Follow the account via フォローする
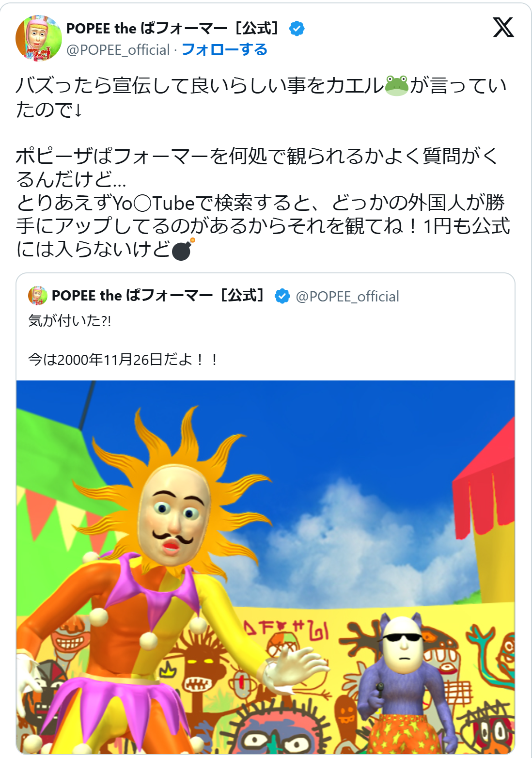 pyautogui.click(x=224, y=49)
